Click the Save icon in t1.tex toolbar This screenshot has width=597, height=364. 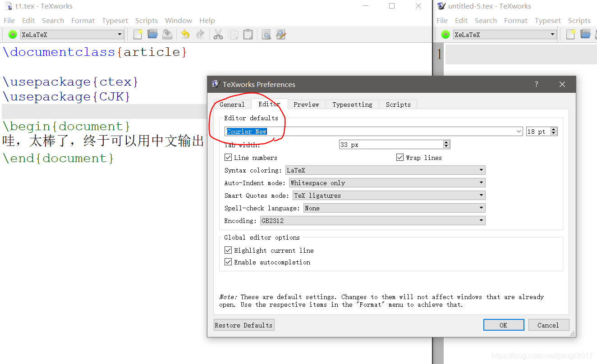pyautogui.click(x=167, y=34)
